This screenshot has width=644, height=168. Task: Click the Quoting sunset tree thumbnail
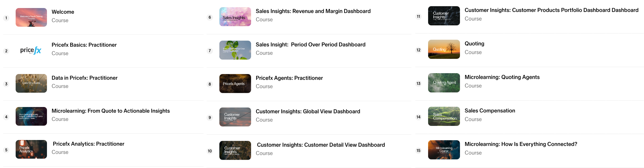[x=444, y=49]
